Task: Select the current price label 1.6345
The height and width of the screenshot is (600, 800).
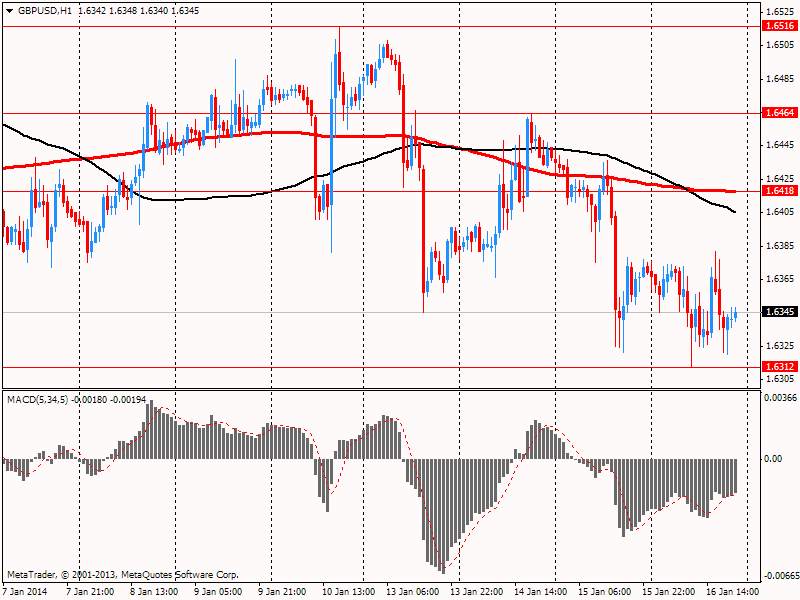Action: click(x=780, y=312)
